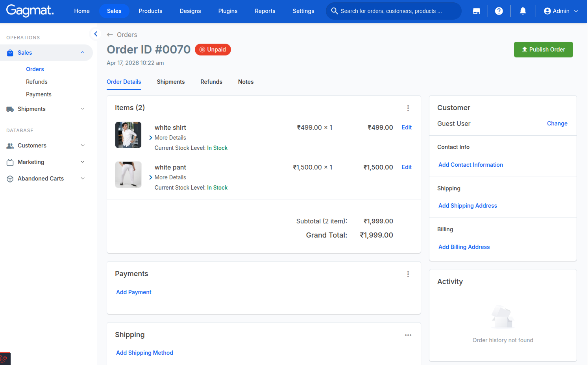The image size is (588, 365).
Task: Click the Shipments truck icon in sidebar
Action: [10, 109]
